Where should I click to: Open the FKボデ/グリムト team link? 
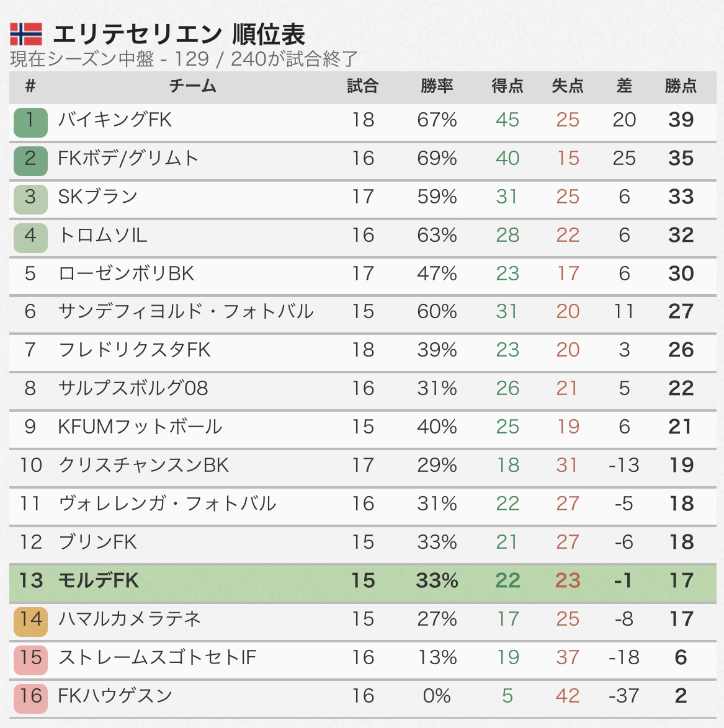click(128, 158)
